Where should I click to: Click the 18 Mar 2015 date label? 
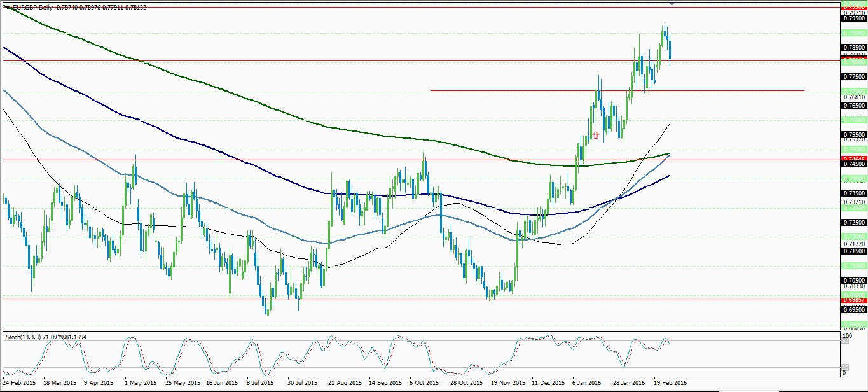(59, 384)
